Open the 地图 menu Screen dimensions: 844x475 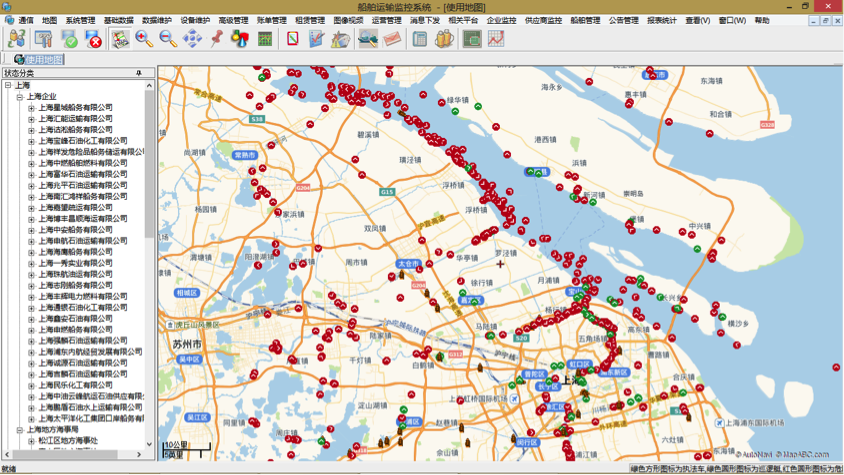point(49,20)
